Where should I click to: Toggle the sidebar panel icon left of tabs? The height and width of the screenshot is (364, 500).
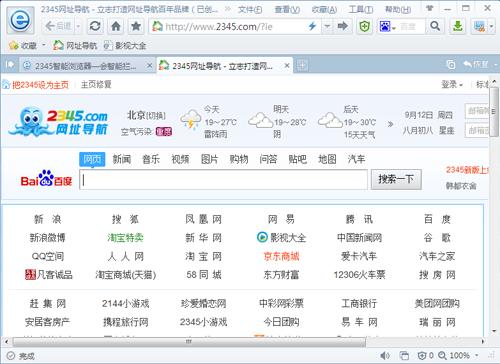pos(10,64)
